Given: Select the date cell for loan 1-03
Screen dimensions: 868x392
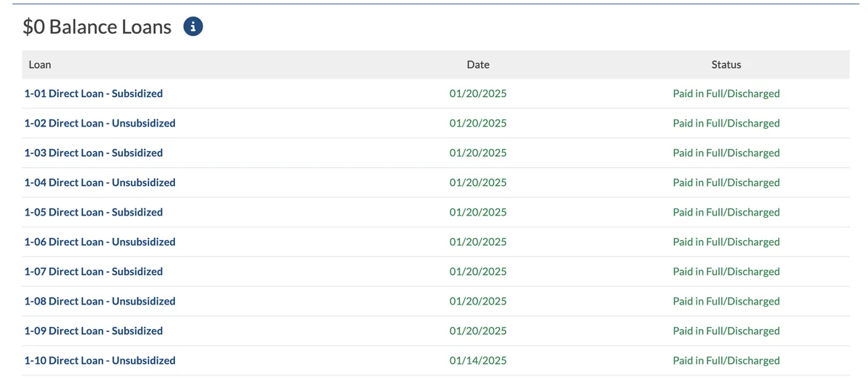Looking at the screenshot, I should (x=478, y=153).
